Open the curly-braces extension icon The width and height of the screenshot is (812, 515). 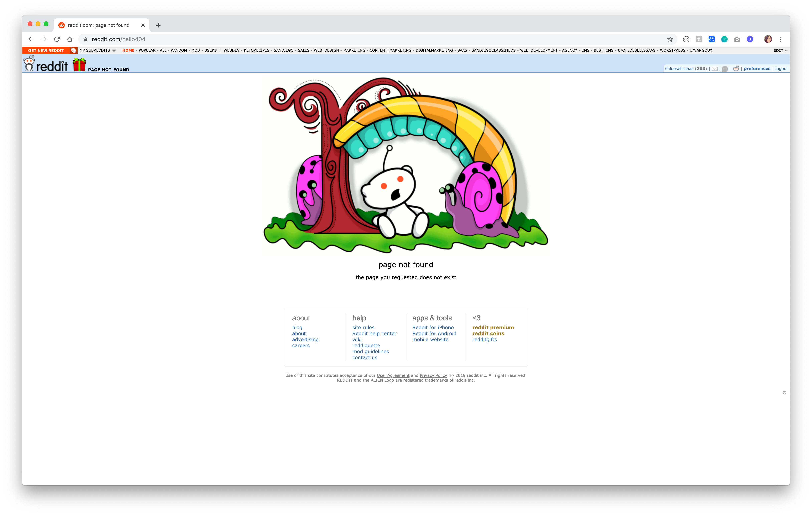click(x=686, y=39)
